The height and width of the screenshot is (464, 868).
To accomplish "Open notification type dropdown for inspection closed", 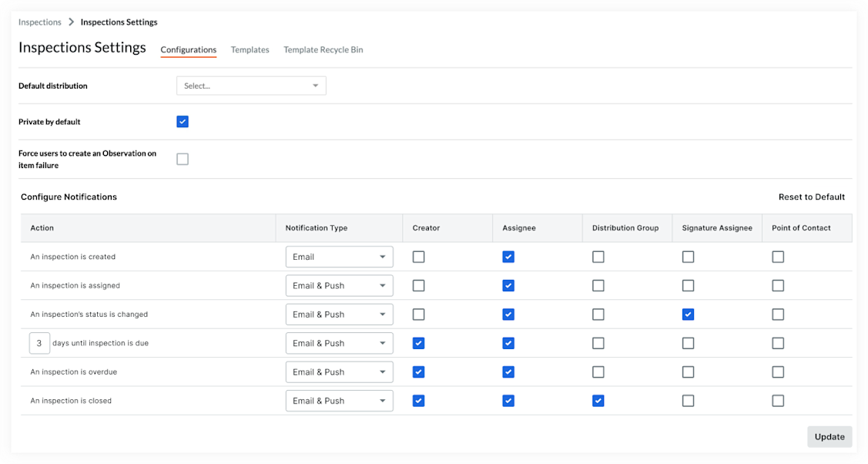I will (340, 401).
